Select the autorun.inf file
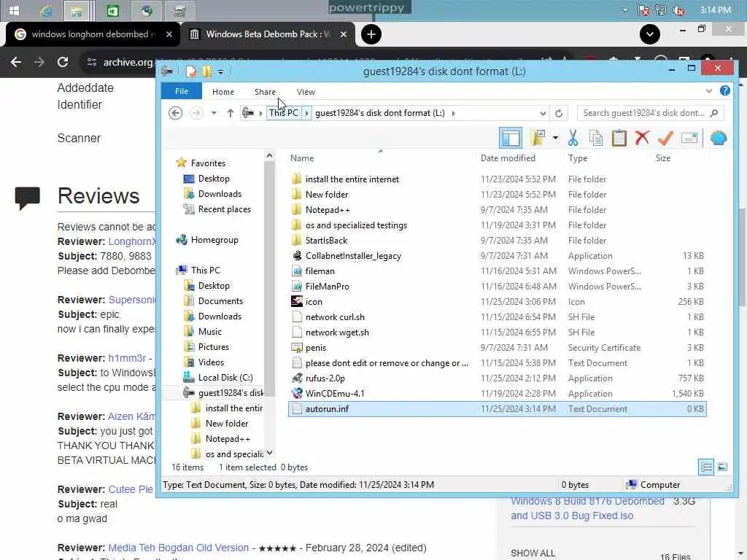The width and height of the screenshot is (747, 560). [497, 409]
